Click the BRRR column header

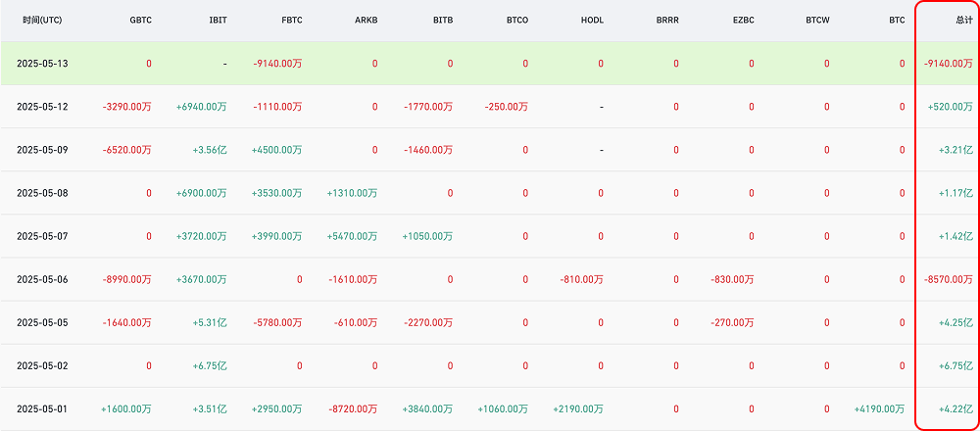point(667,20)
